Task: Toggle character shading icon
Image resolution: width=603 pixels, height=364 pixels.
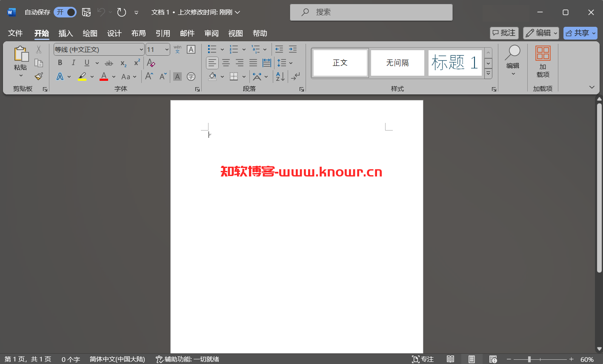Action: tap(177, 77)
